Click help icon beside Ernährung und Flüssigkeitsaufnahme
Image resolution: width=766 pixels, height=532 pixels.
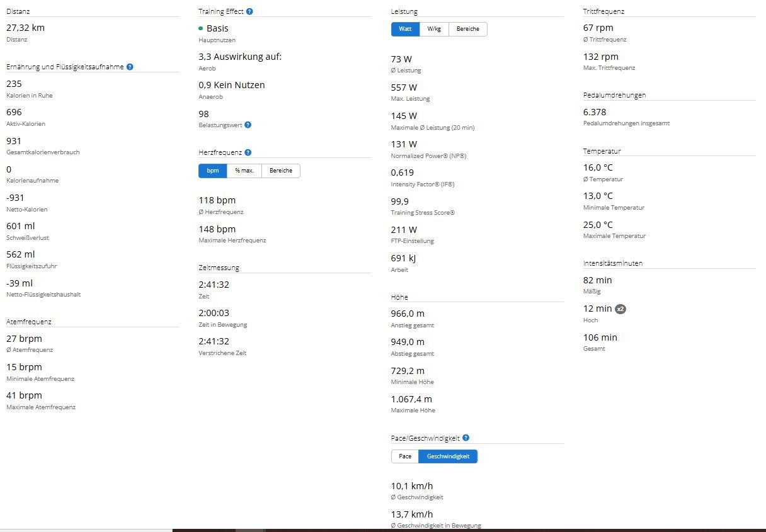(130, 67)
